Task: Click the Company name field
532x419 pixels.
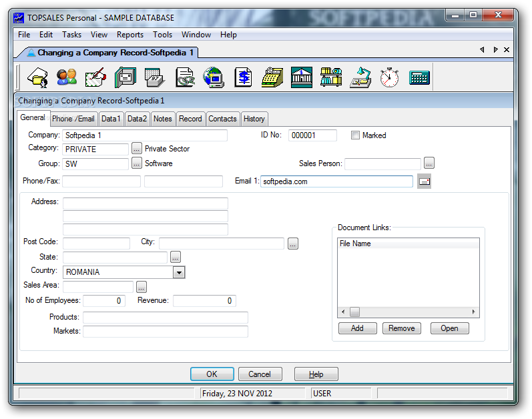Action: (145, 135)
